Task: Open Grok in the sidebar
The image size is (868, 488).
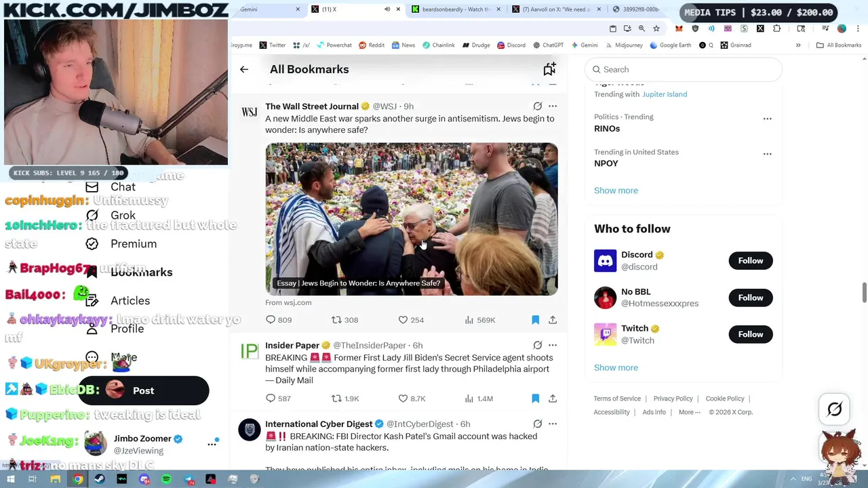Action: (x=111, y=216)
